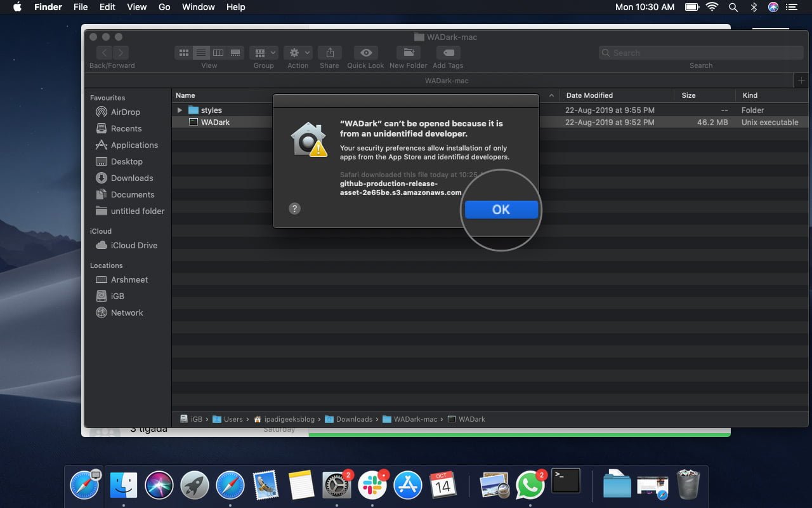
Task: Add a new Finder tab with plus button
Action: tap(801, 81)
